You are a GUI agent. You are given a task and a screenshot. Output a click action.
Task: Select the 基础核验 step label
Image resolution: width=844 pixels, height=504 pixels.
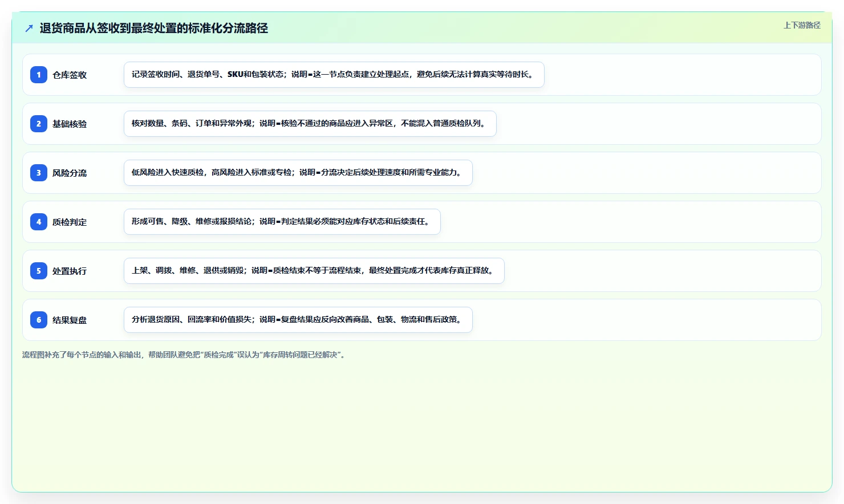(x=70, y=124)
